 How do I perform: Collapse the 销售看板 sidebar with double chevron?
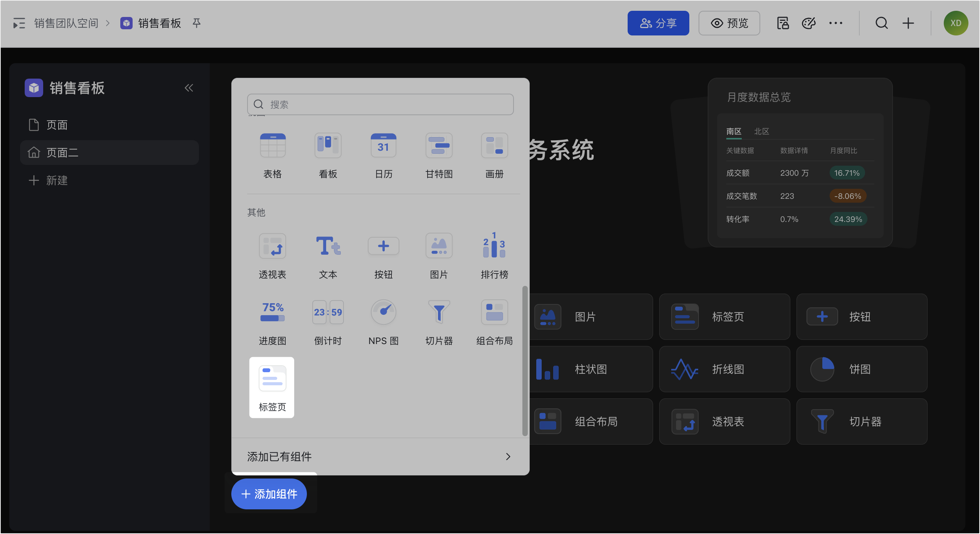(x=189, y=88)
